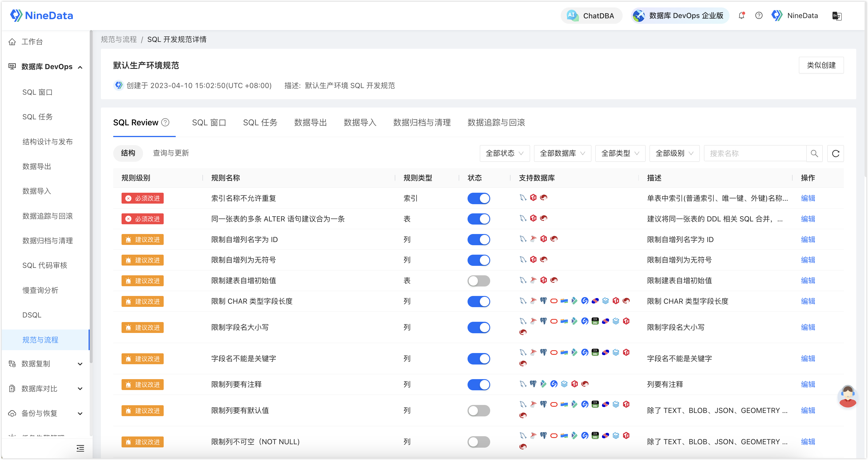The image size is (868, 460).
Task: Enable 限制建表自增初始值 rule
Action: pyautogui.click(x=478, y=281)
